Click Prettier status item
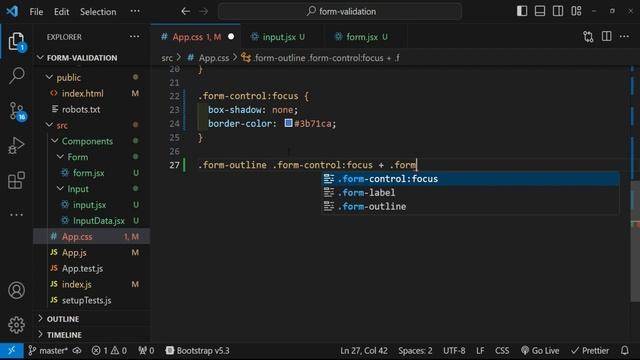The width and height of the screenshot is (640, 360). click(590, 351)
